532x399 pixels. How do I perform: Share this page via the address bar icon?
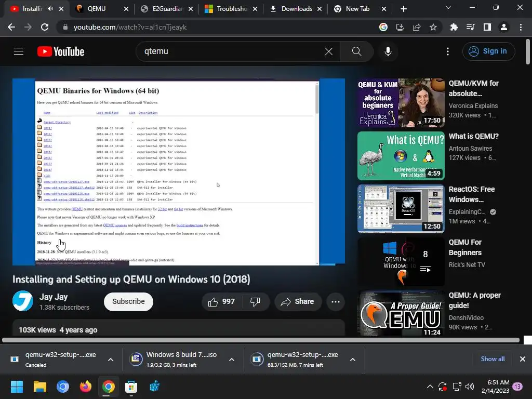tap(417, 27)
